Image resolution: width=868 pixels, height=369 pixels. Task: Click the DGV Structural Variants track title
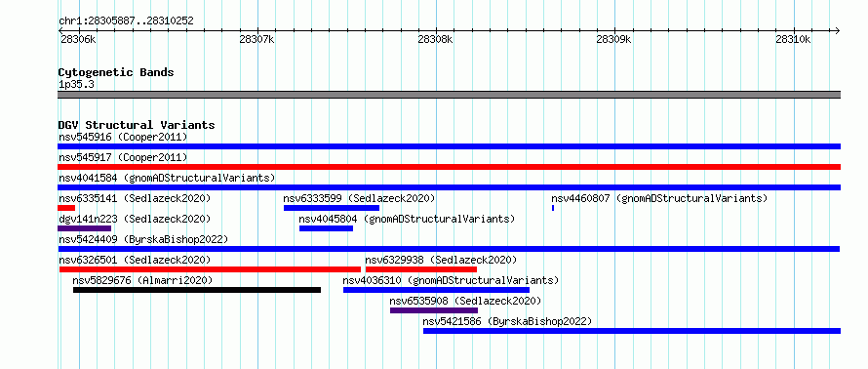[137, 125]
